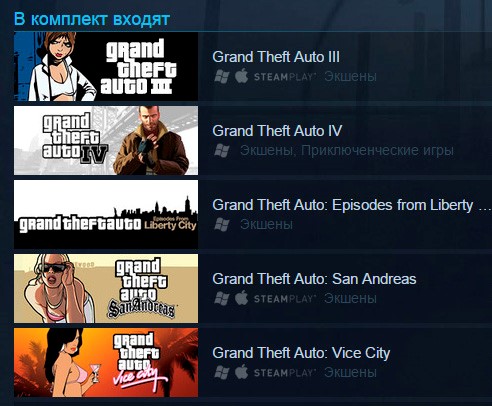Click the Apple icon under Grand Theft Auto III
The height and width of the screenshot is (406, 492).
pyautogui.click(x=242, y=76)
